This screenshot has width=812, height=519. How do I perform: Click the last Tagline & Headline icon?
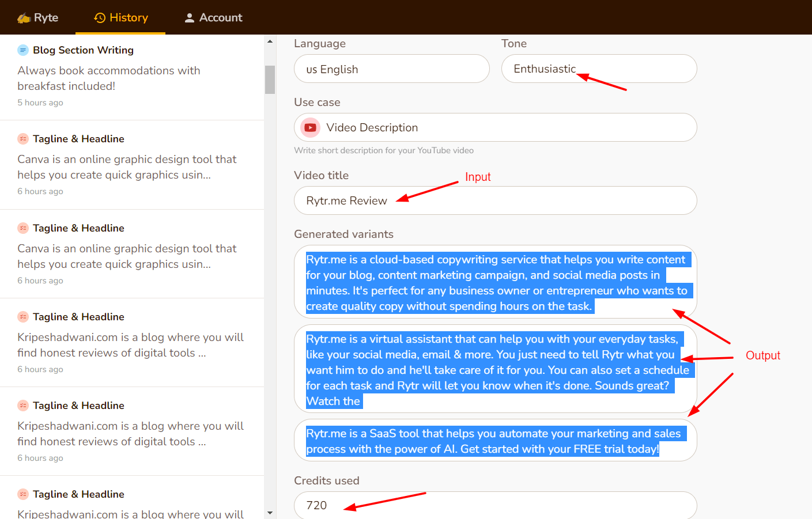(23, 494)
